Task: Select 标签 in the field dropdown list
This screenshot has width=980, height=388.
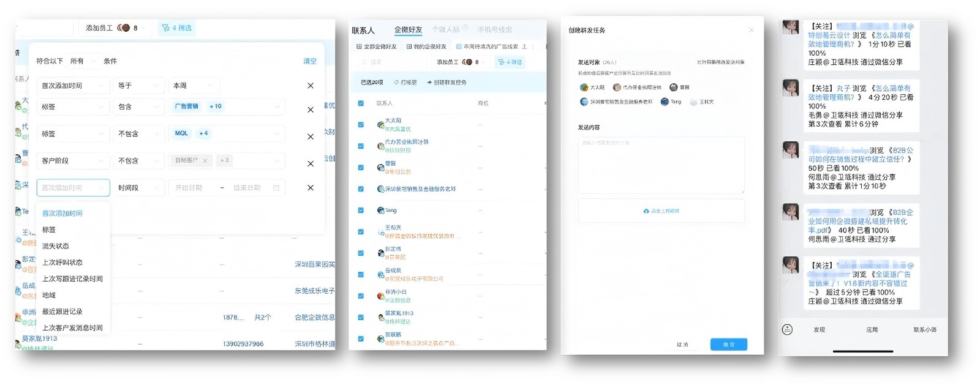Action: click(49, 229)
